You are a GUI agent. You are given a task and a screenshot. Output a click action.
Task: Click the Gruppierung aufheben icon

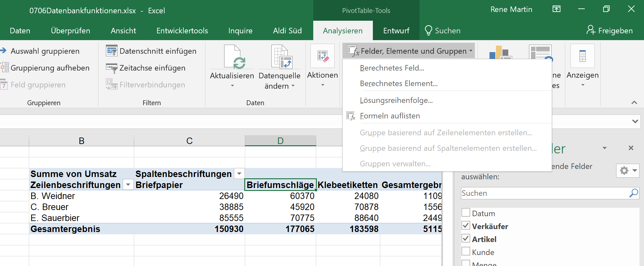(5, 68)
